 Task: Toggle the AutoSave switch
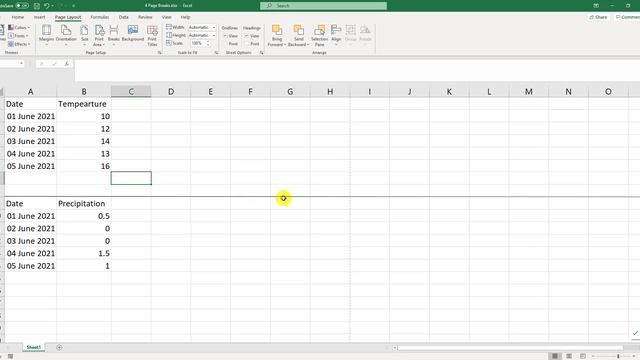tap(22, 6)
